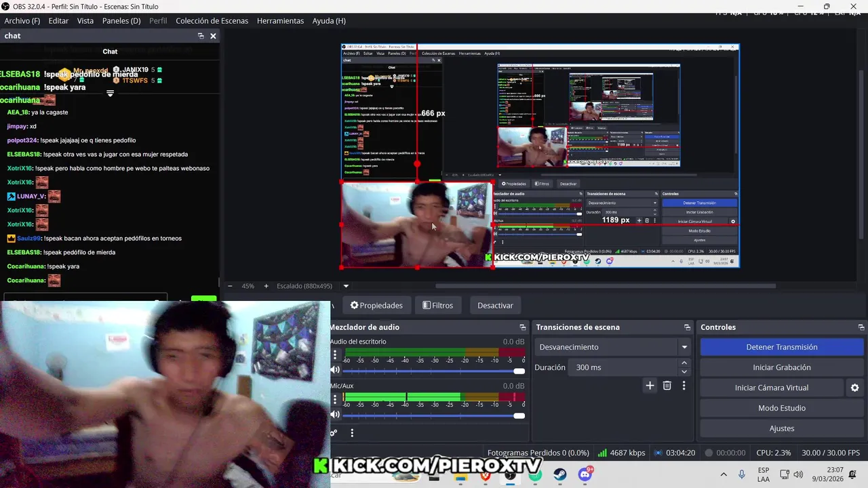Open virtual camera settings gear
The image size is (868, 488).
(854, 388)
